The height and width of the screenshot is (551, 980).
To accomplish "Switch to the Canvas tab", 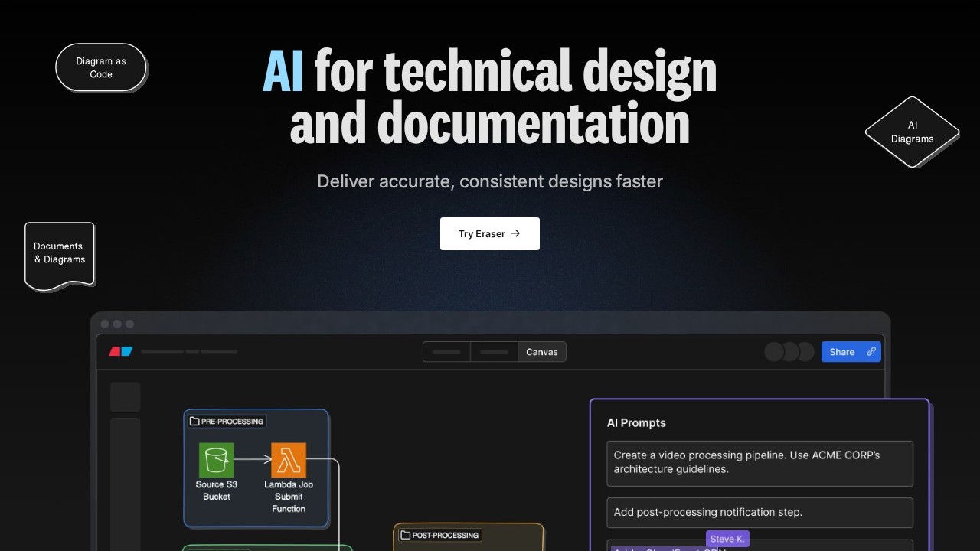I will coord(542,352).
